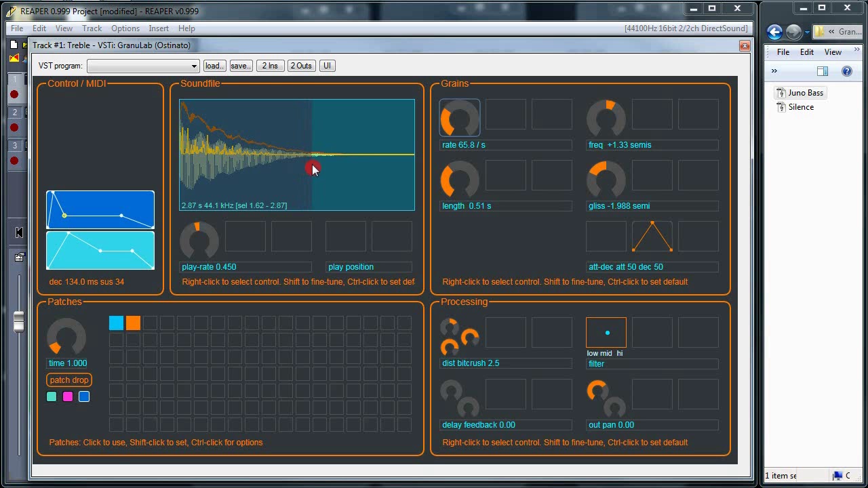Click the dark blue upper envelope display
Image resolution: width=868 pixels, height=488 pixels.
100,209
